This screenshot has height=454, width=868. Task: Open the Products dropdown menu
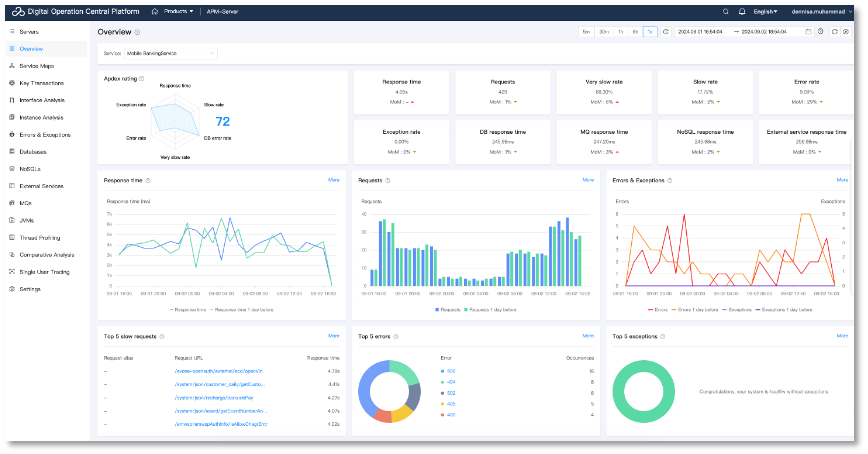pyautogui.click(x=177, y=11)
